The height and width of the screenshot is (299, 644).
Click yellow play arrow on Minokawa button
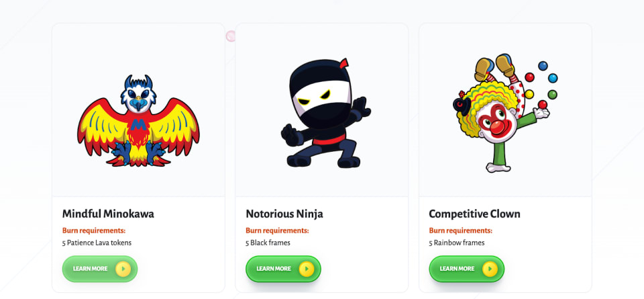click(x=123, y=269)
